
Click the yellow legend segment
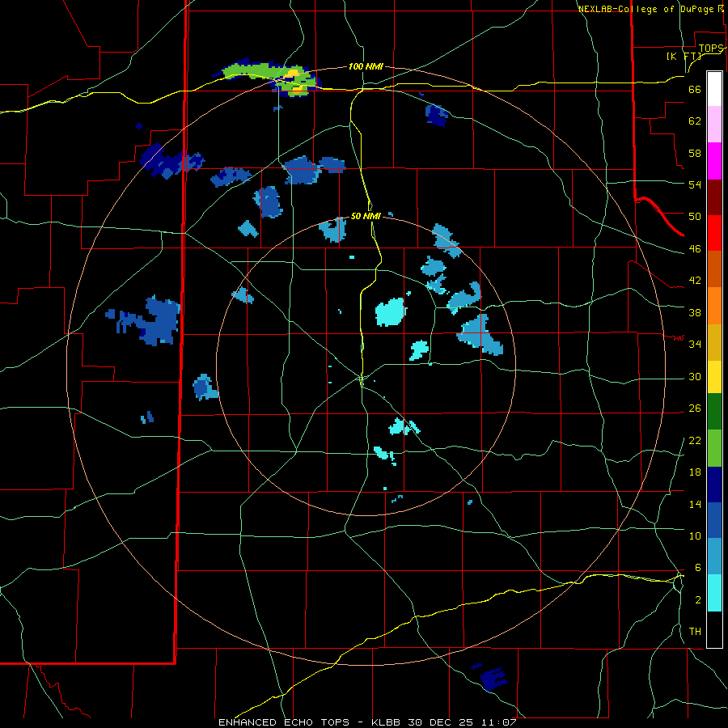pyautogui.click(x=714, y=377)
